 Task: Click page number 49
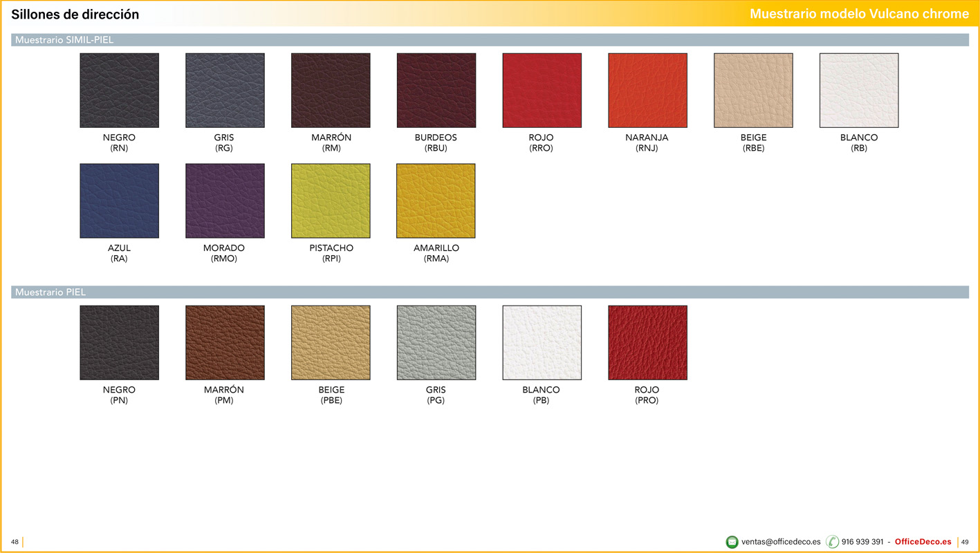point(965,542)
